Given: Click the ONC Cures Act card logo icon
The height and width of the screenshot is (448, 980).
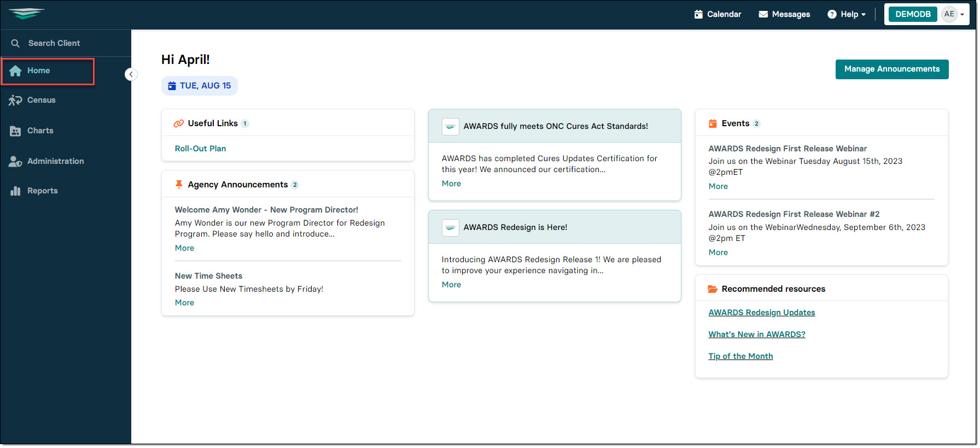Looking at the screenshot, I should tap(450, 126).
